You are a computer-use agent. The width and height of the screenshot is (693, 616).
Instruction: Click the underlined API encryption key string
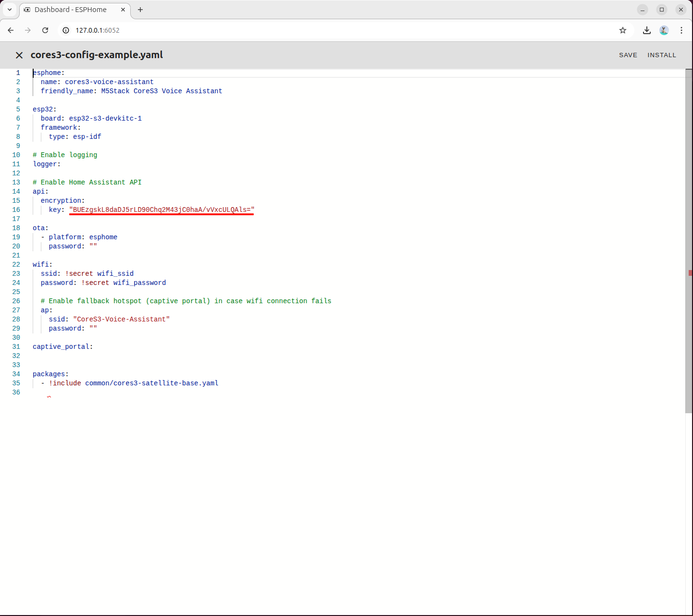click(161, 210)
